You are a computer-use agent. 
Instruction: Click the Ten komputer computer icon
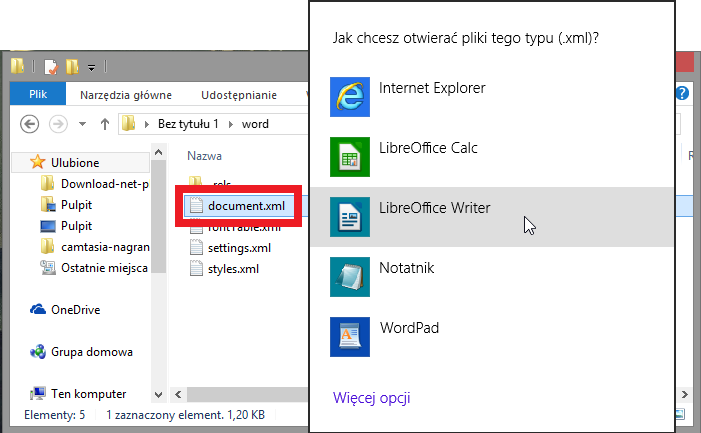point(38,393)
